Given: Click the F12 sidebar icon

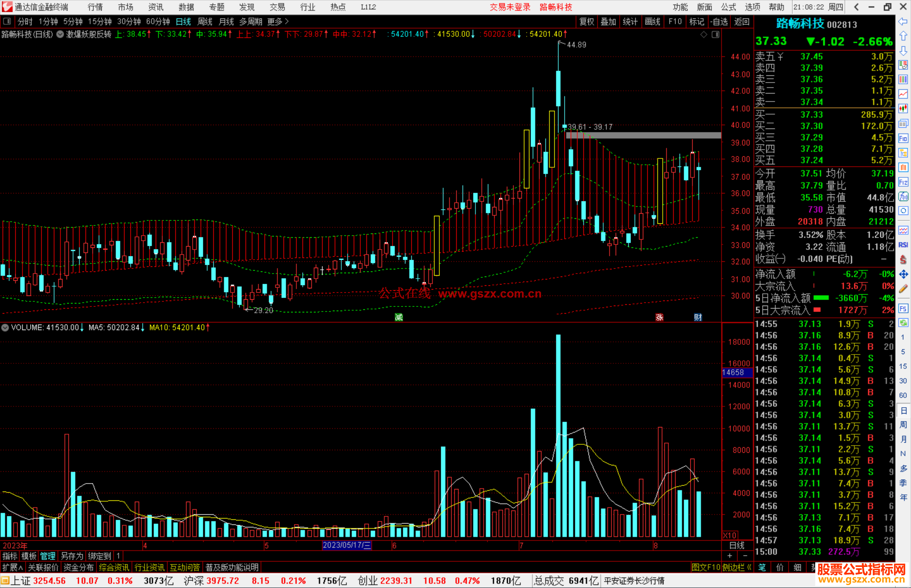Looking at the screenshot, I should click(x=903, y=182).
